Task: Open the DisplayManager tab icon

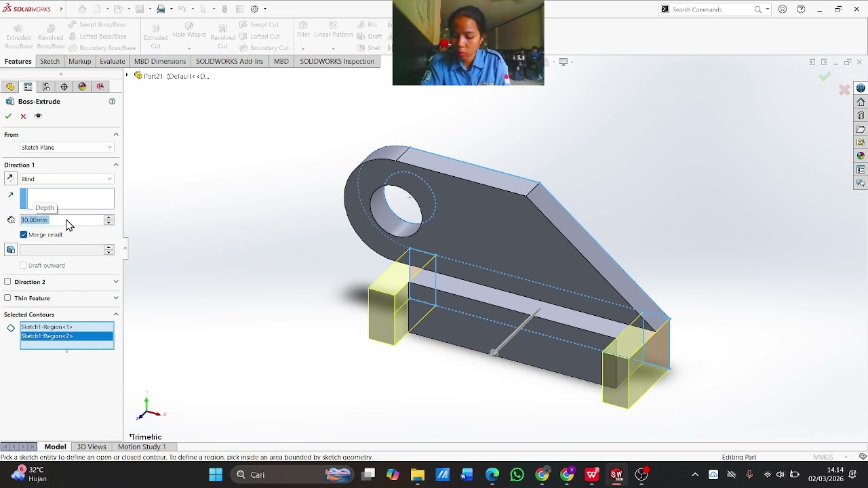Action: coord(83,87)
